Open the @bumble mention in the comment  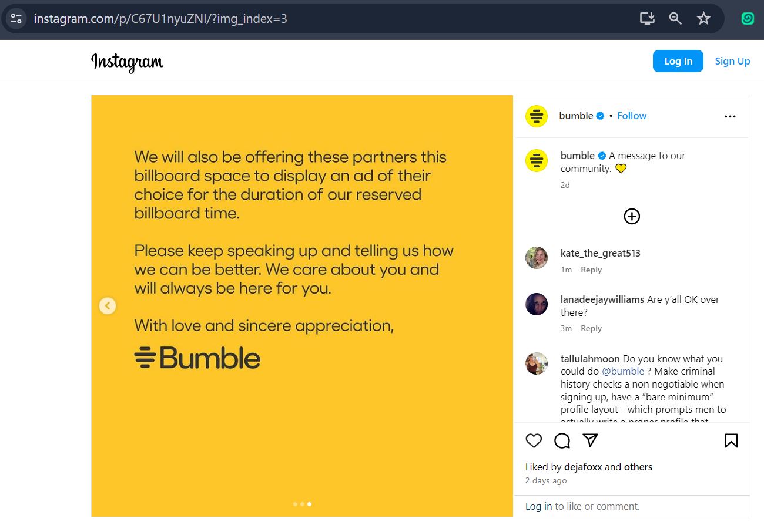pos(624,371)
